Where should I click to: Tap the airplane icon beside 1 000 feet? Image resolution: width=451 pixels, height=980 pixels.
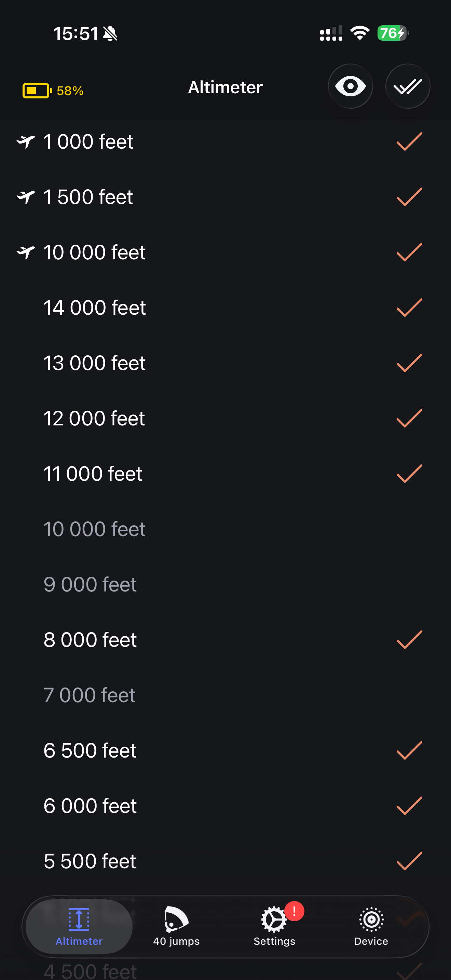coord(26,141)
